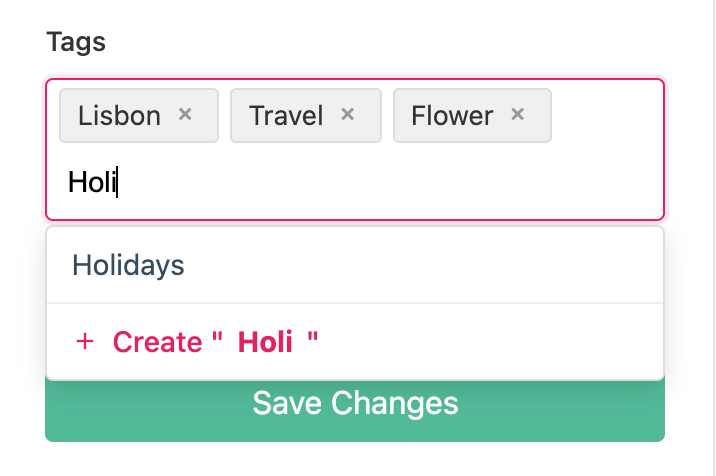This screenshot has width=716, height=476.
Task: Delete the Flower tag via its x
Action: tap(517, 115)
